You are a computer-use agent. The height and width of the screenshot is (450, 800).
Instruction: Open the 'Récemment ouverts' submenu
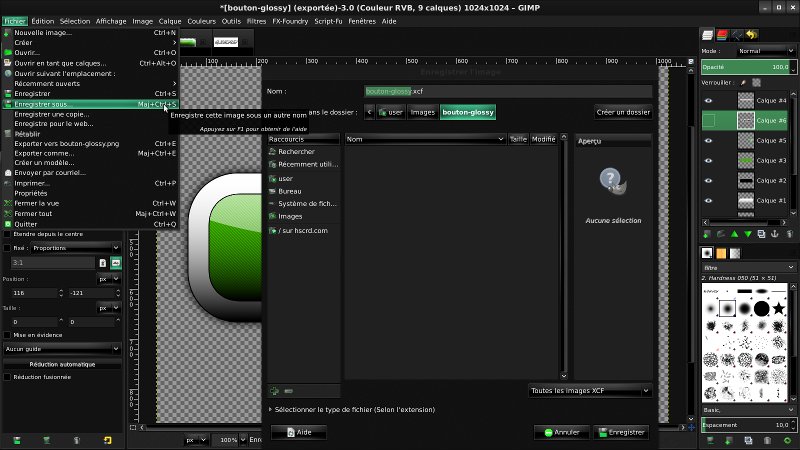pyautogui.click(x=90, y=84)
